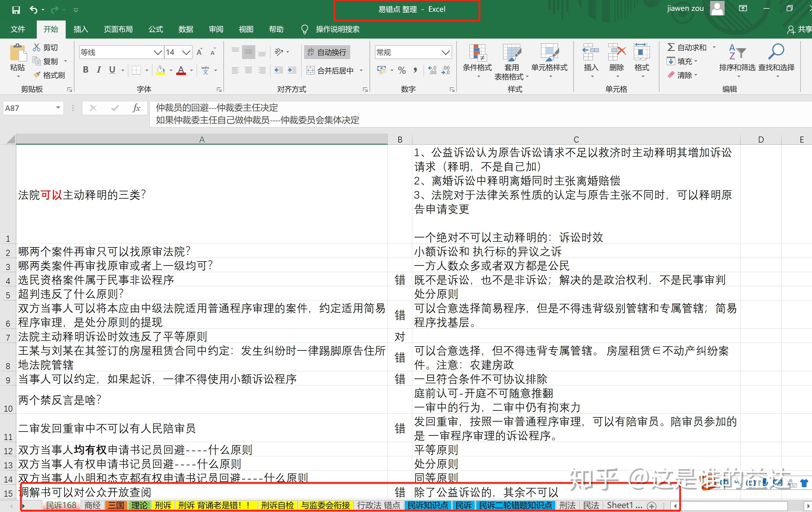The height and width of the screenshot is (512, 812).
Task: Open 套用表格格式 table styles
Action: (511, 62)
